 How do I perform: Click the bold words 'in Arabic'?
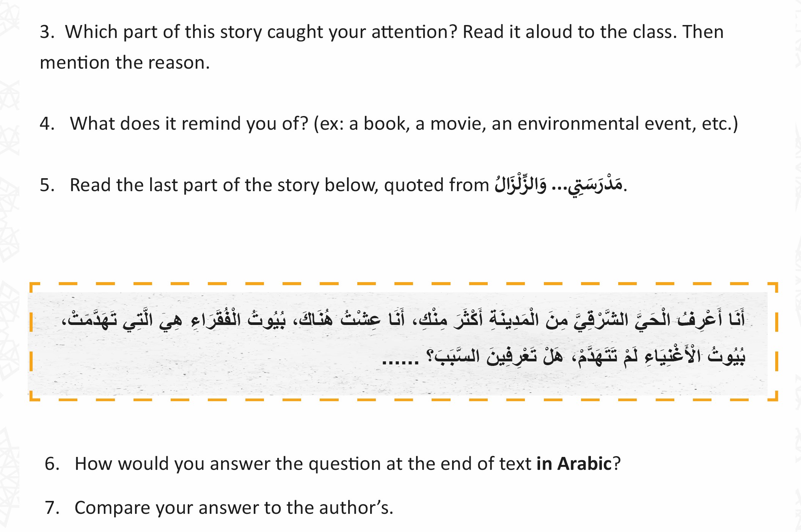[x=574, y=464]
